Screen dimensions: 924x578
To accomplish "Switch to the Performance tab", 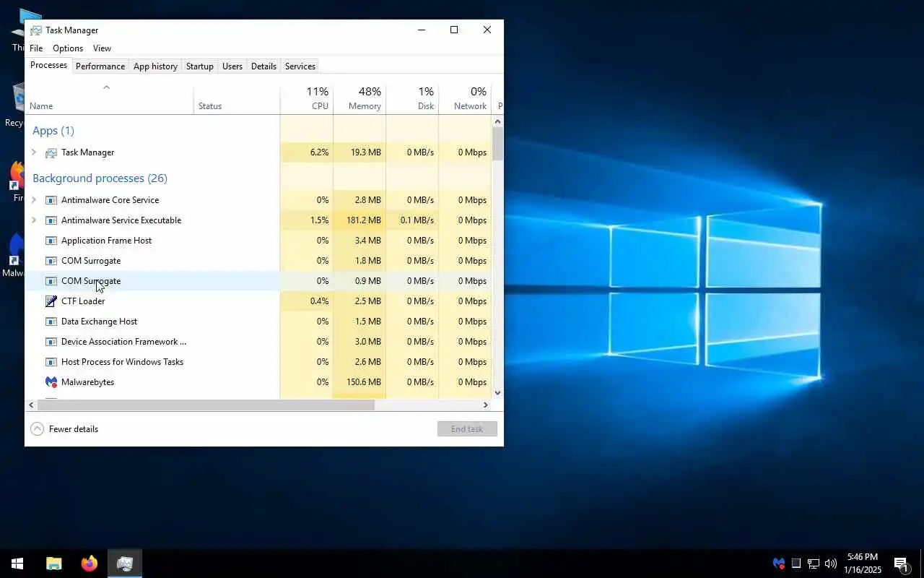I will tap(100, 66).
